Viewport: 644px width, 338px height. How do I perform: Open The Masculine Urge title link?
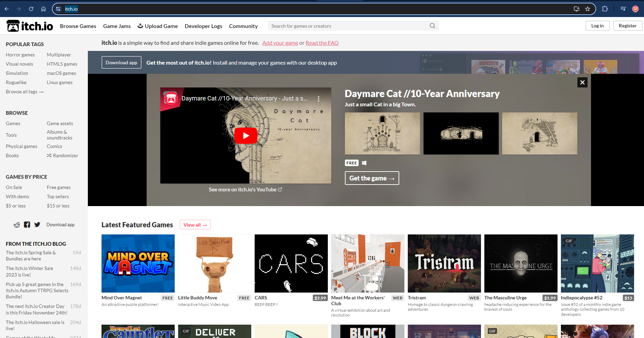505,298
